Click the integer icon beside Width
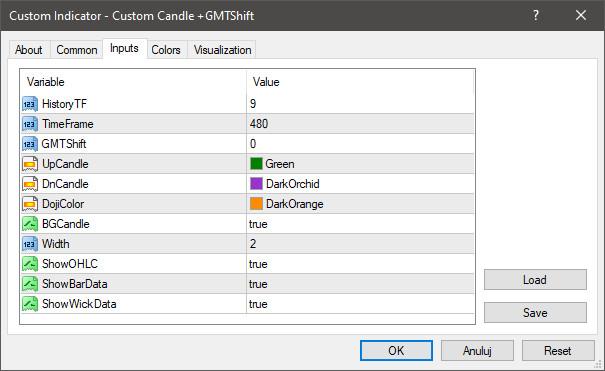The image size is (605, 371). tap(30, 244)
